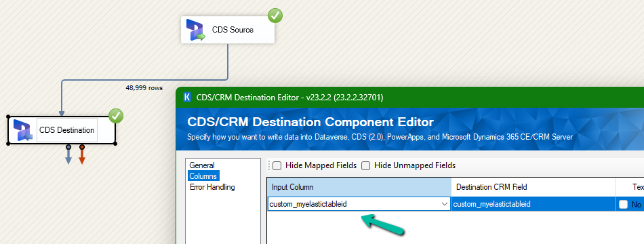Enable Hide Unmapped Fields checkbox
Viewport: 644px width, 244px height.
click(x=365, y=165)
